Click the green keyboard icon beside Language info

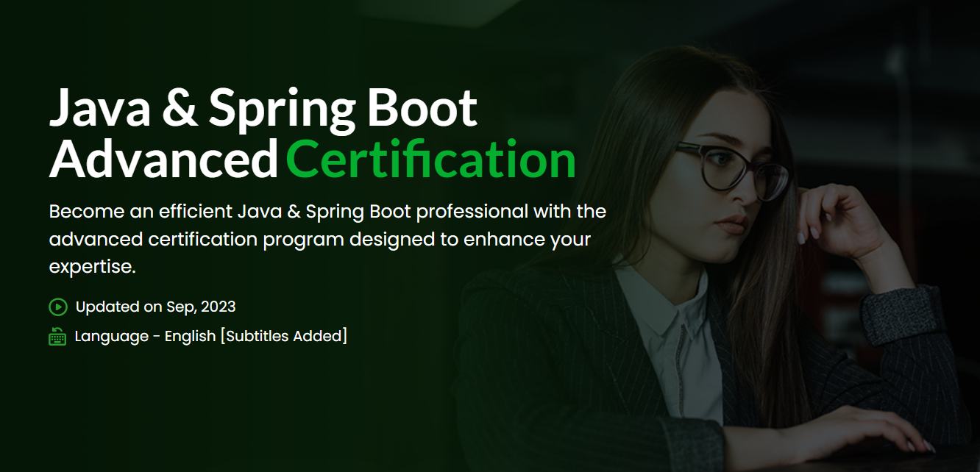point(57,336)
